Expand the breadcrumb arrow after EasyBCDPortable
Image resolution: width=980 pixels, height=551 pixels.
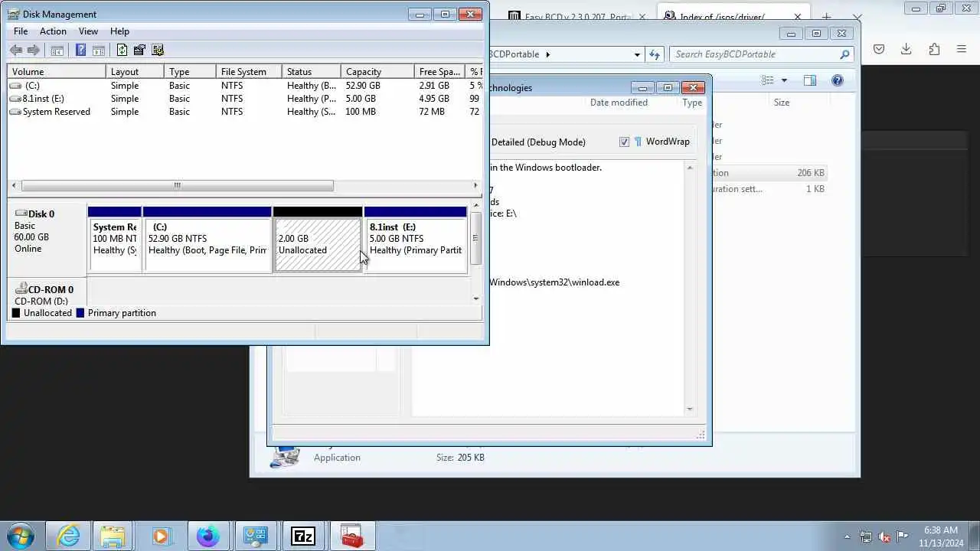point(548,54)
